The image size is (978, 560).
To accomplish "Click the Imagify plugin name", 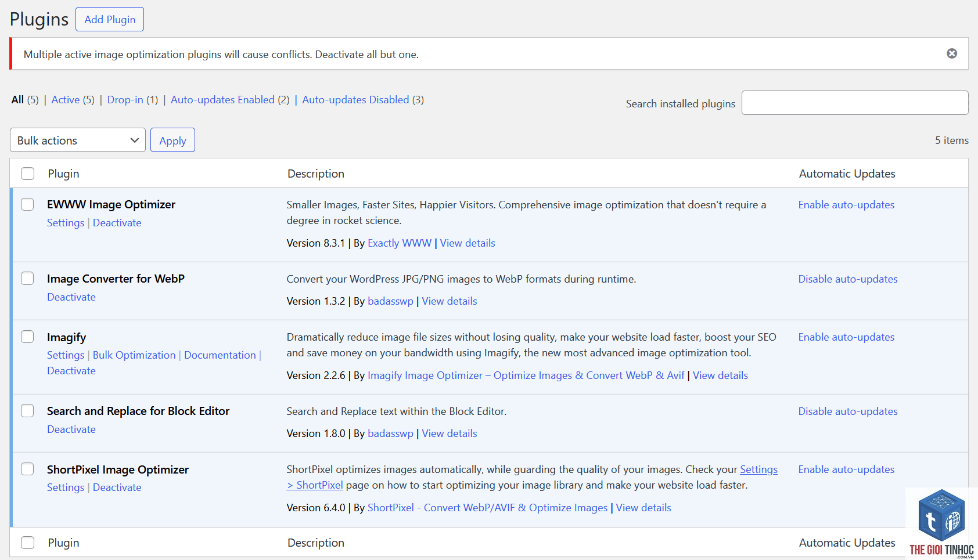I will tap(66, 337).
